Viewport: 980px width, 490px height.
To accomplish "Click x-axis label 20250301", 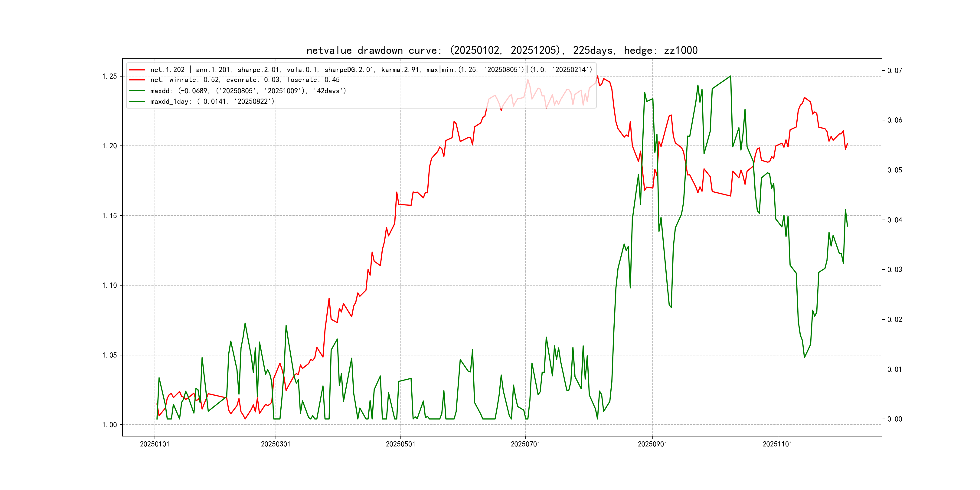I will [x=276, y=444].
